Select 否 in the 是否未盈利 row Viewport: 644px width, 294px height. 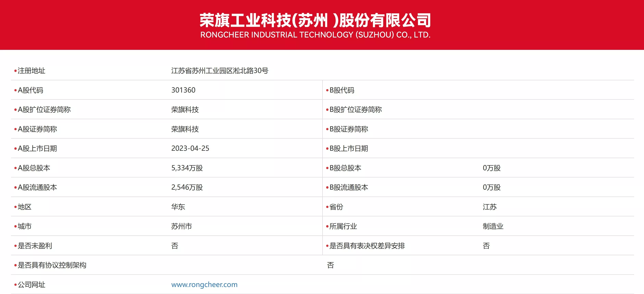[x=175, y=246]
